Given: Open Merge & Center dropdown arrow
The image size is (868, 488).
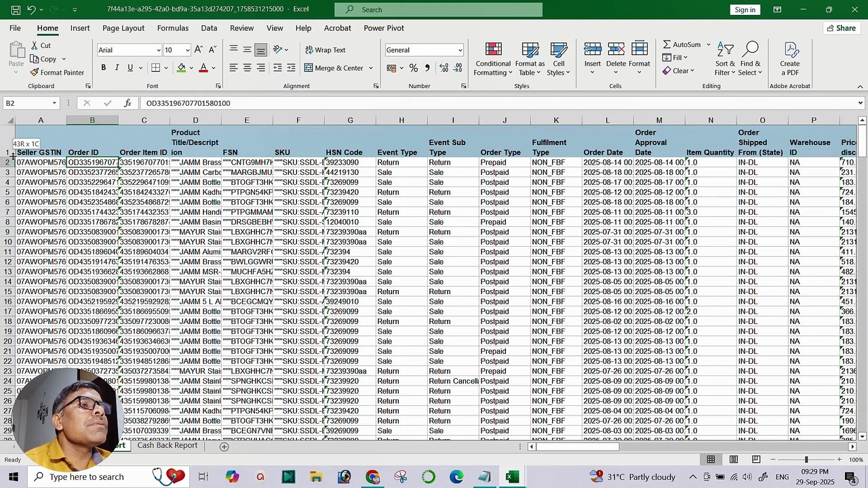Looking at the screenshot, I should [x=370, y=68].
